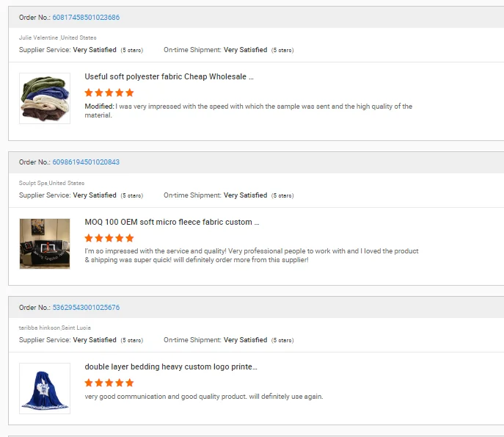Click the blue logo blanket thumbnail
504x437 pixels.
(x=45, y=388)
